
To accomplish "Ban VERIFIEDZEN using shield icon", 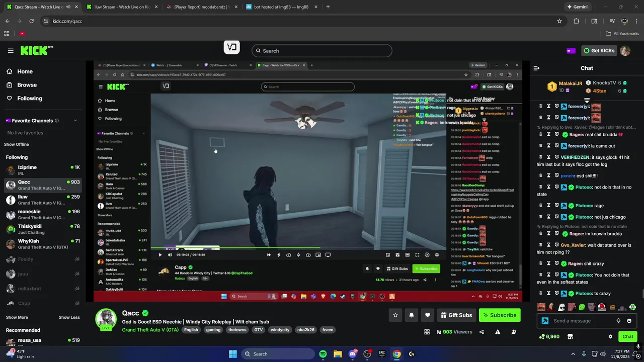I will 556,157.
